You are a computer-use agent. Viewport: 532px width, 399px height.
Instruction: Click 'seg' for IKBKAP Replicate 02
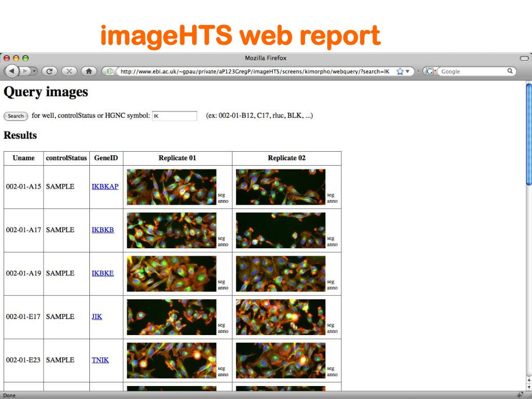pos(330,195)
